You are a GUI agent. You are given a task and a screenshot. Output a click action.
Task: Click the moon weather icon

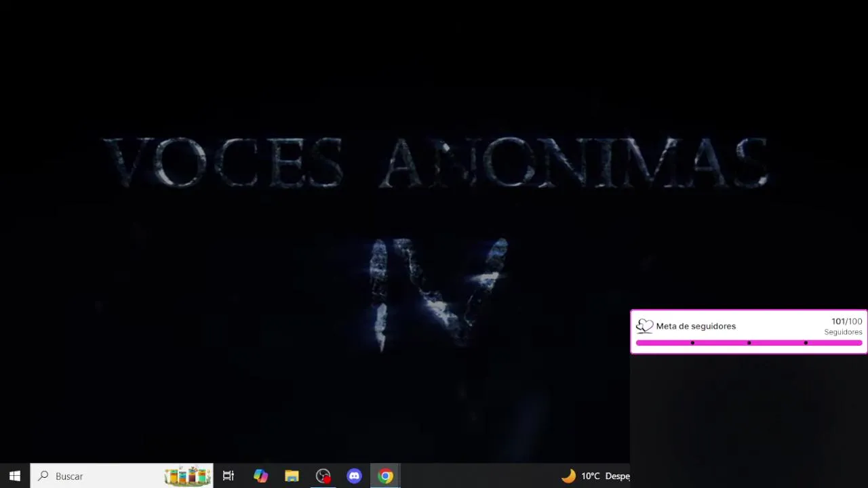(x=568, y=476)
